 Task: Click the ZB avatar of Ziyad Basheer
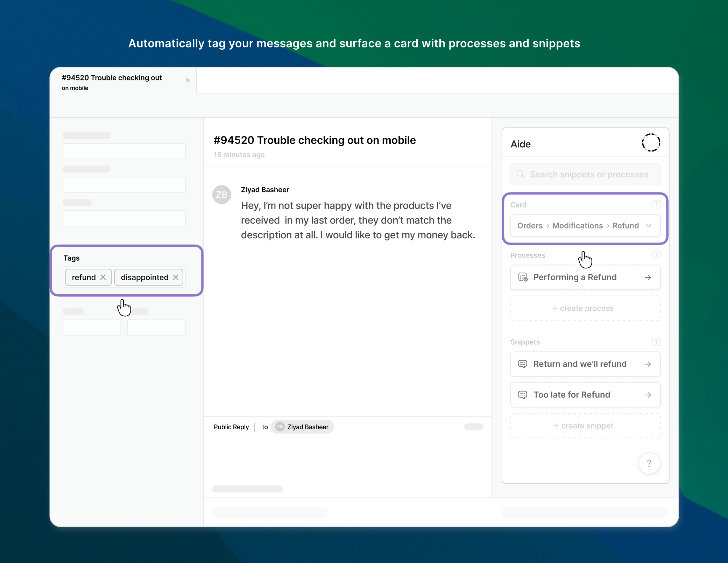point(221,195)
